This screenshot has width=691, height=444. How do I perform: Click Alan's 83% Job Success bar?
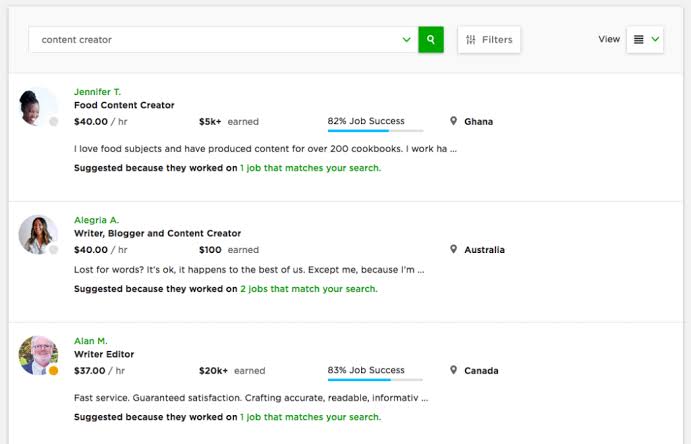point(375,380)
